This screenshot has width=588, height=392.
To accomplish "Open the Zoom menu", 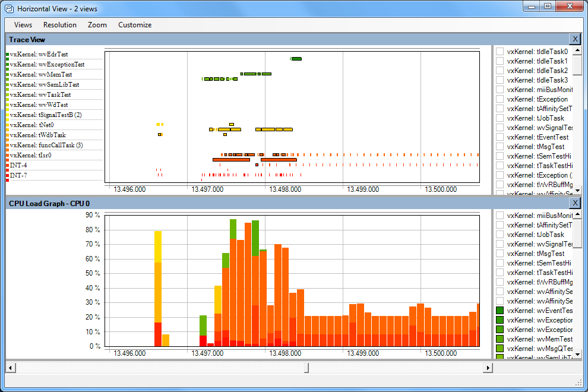I will (x=97, y=25).
